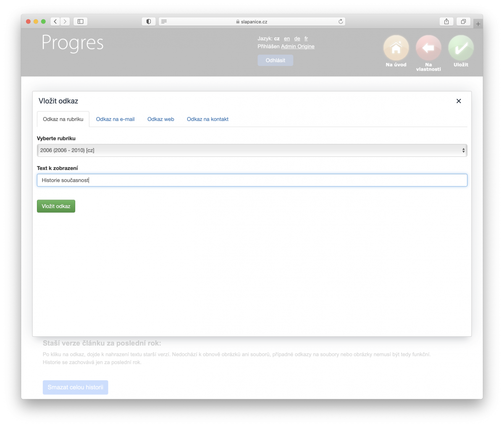Image resolution: width=504 pixels, height=427 pixels.
Task: Switch to Odkaz na e-mail tab
Action: [115, 119]
